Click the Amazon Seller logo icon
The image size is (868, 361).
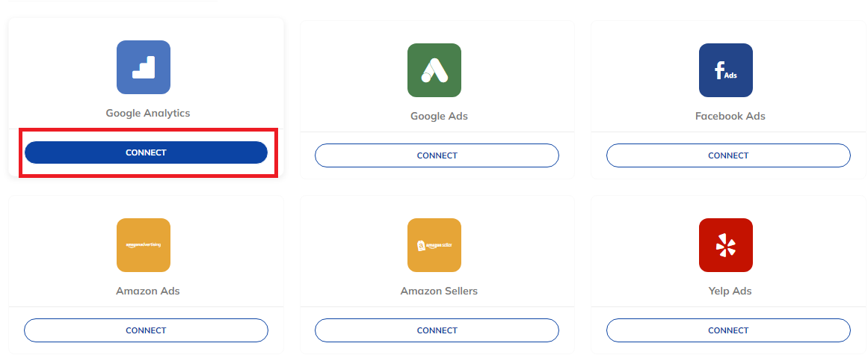point(434,244)
